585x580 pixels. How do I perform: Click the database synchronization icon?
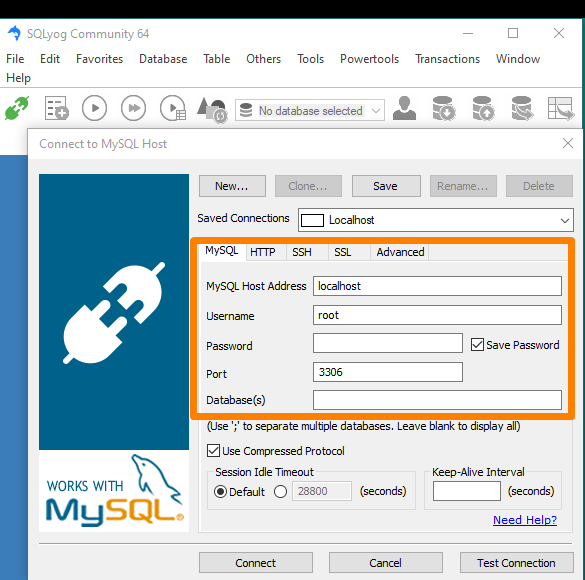coord(522,109)
